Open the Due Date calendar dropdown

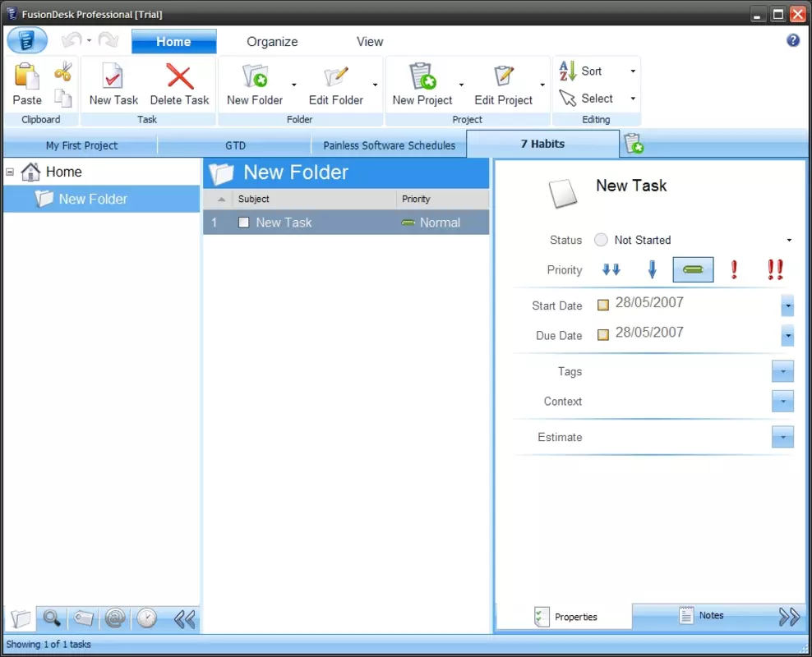pos(787,336)
